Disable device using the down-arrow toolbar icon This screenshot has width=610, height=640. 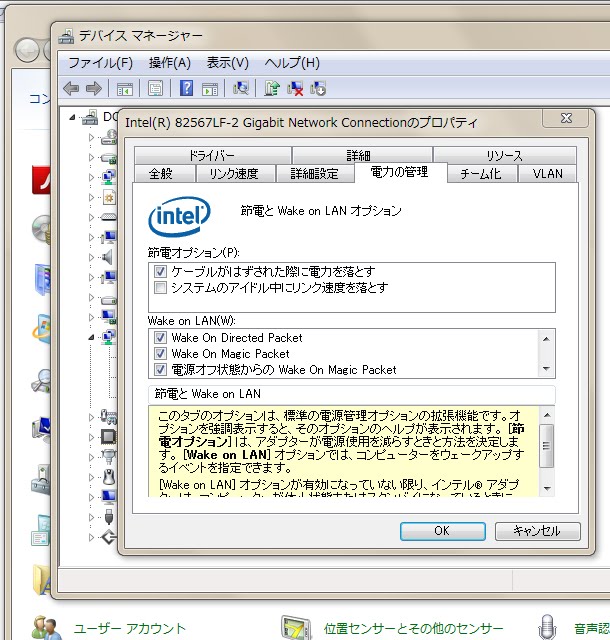point(318,89)
